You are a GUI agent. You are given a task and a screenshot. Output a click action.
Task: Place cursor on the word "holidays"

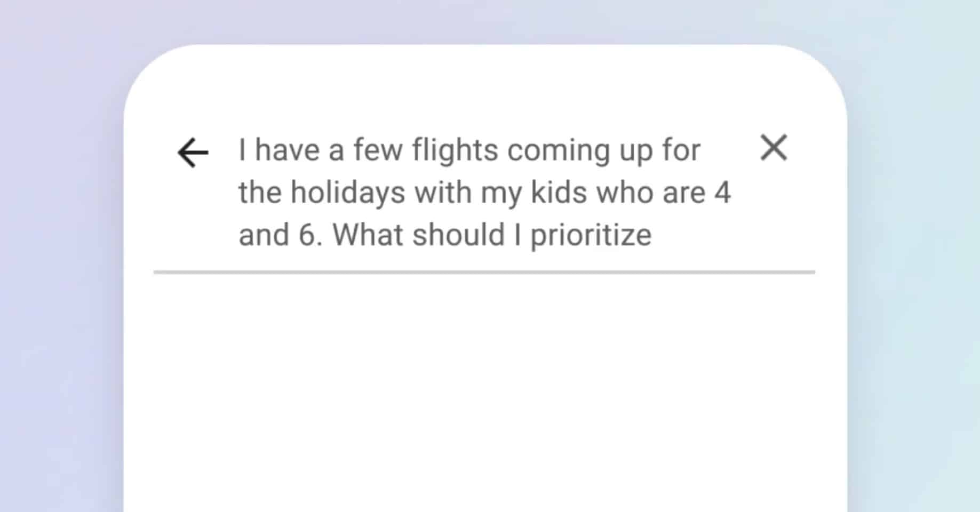tap(348, 193)
